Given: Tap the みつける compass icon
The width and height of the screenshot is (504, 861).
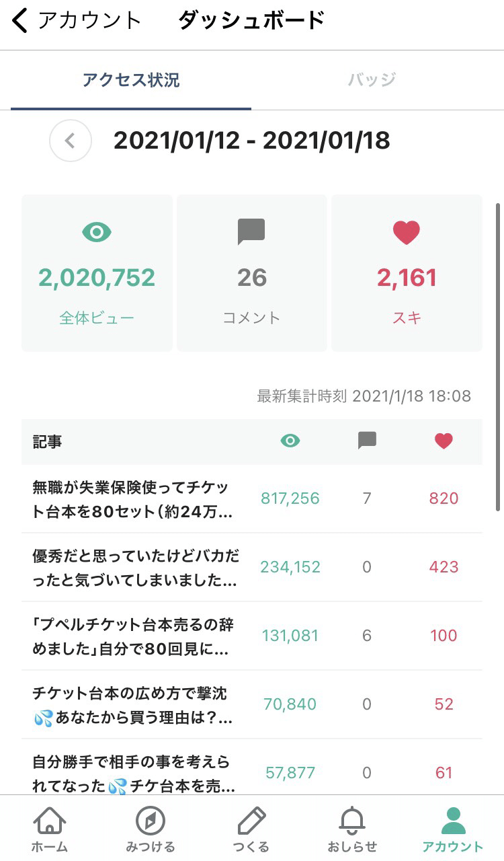Looking at the screenshot, I should pyautogui.click(x=151, y=821).
